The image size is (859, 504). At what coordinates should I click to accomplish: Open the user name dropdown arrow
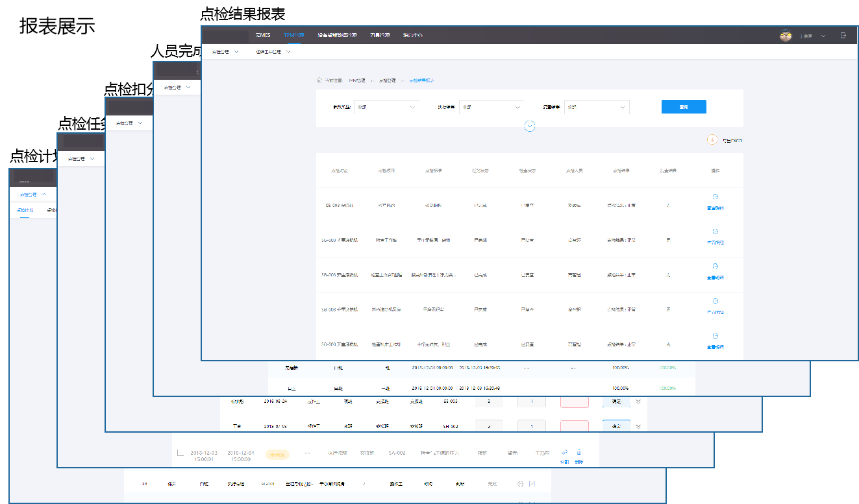[823, 36]
